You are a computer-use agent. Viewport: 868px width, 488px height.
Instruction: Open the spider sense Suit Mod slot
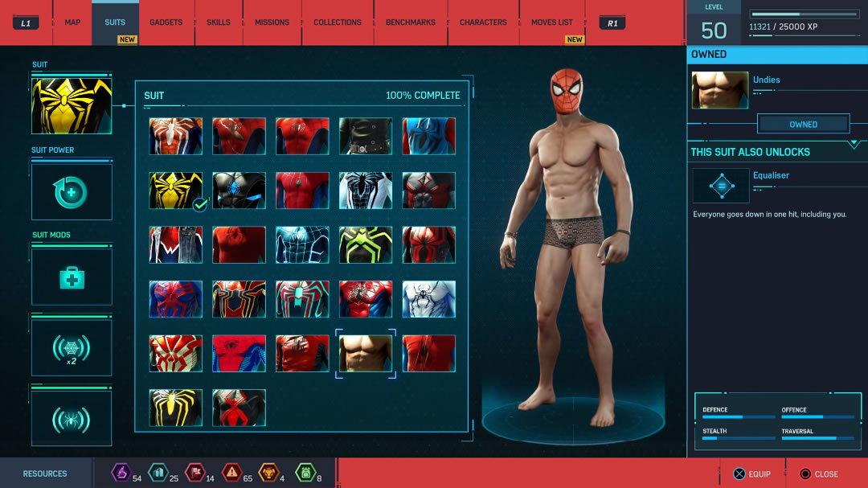[72, 419]
